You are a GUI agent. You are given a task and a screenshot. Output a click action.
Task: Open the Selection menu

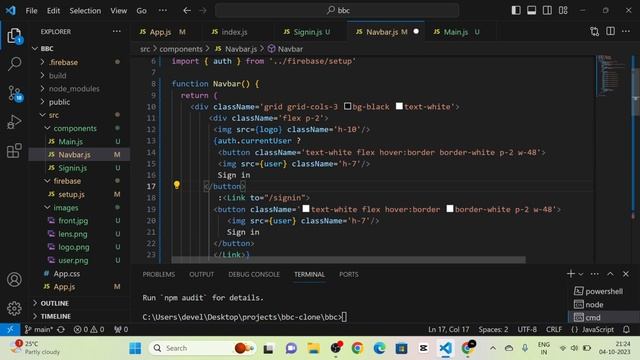point(85,11)
